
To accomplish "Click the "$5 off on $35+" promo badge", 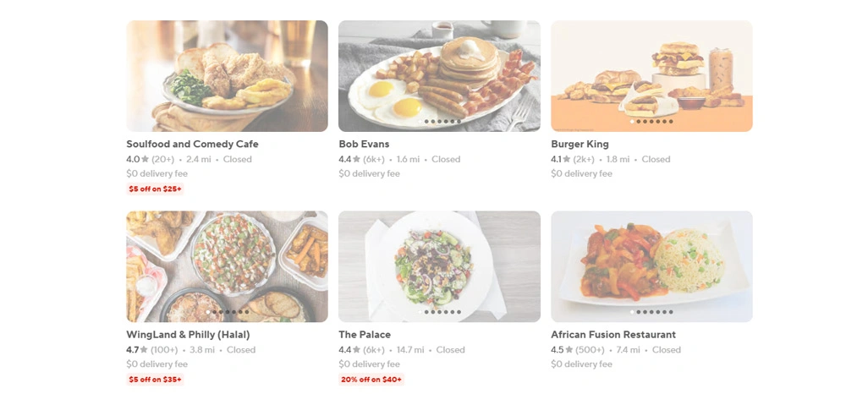I will click(x=155, y=380).
